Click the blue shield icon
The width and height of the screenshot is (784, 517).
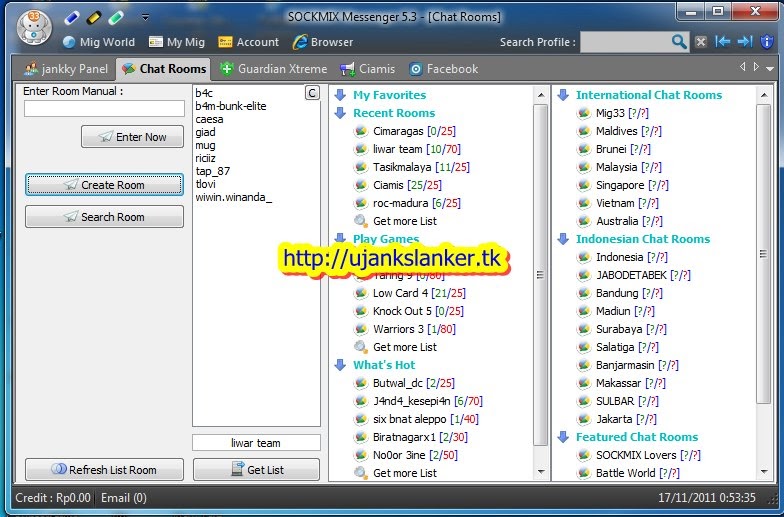coord(766,42)
